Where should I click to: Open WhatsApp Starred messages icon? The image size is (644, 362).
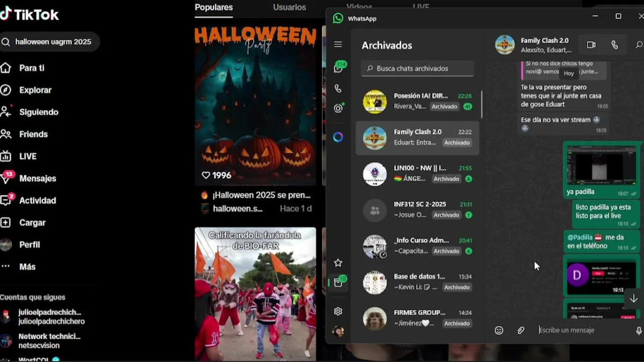coord(338,262)
